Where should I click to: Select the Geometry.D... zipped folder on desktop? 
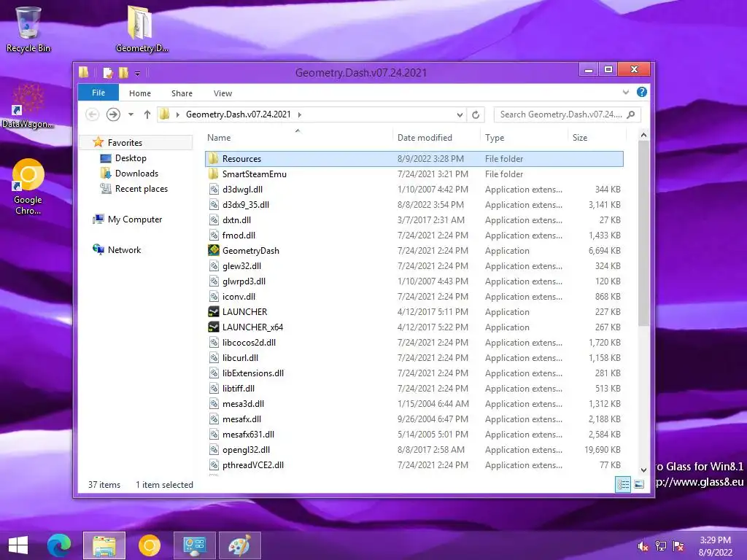coord(141,29)
